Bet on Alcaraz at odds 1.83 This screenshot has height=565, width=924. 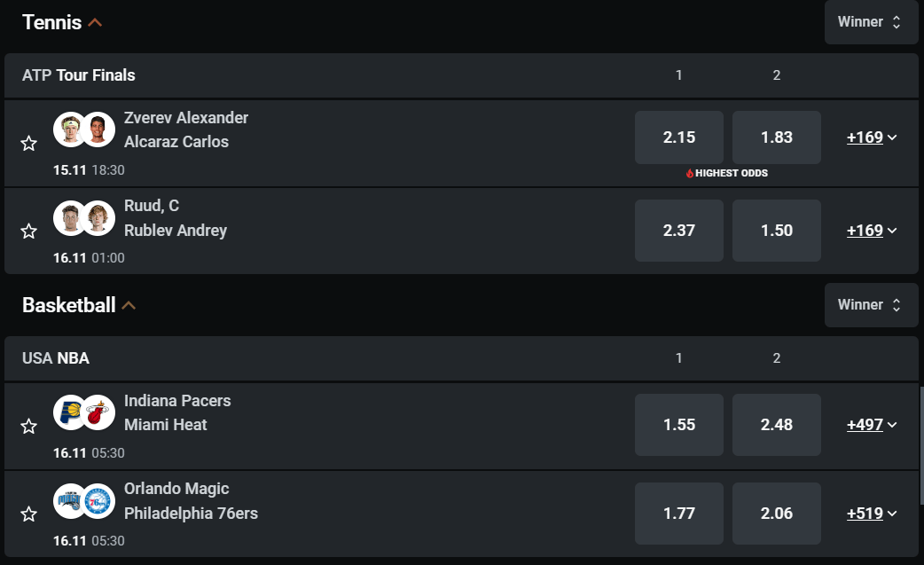click(776, 137)
